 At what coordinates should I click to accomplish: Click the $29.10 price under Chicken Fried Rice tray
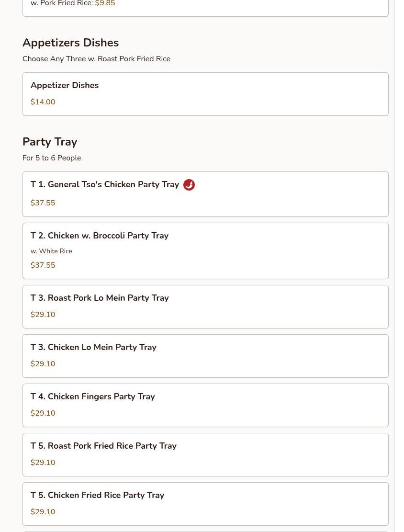[43, 512]
